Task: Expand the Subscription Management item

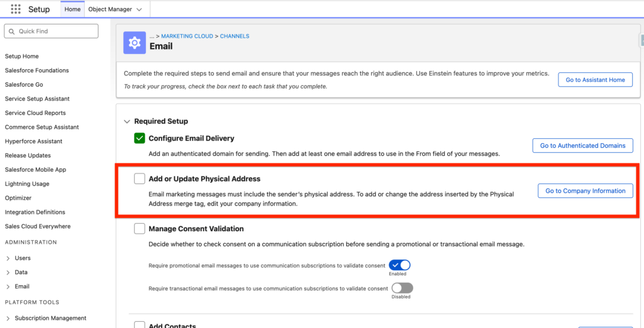Action: tap(8, 318)
